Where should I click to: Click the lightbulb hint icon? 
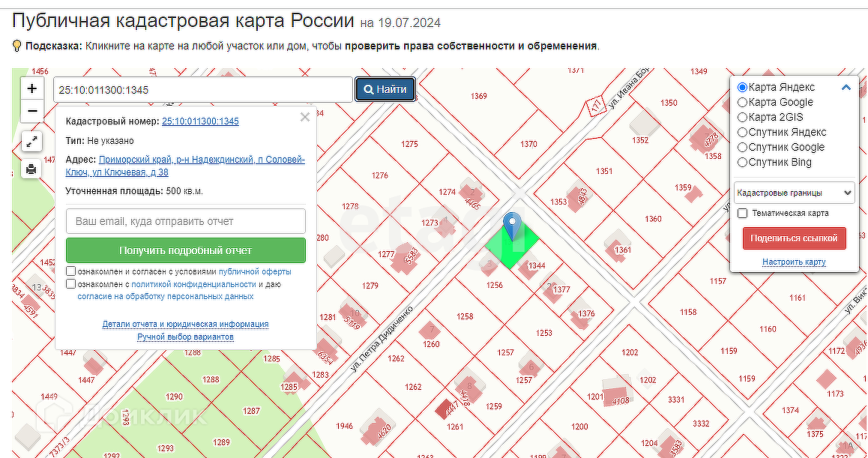coord(16,46)
